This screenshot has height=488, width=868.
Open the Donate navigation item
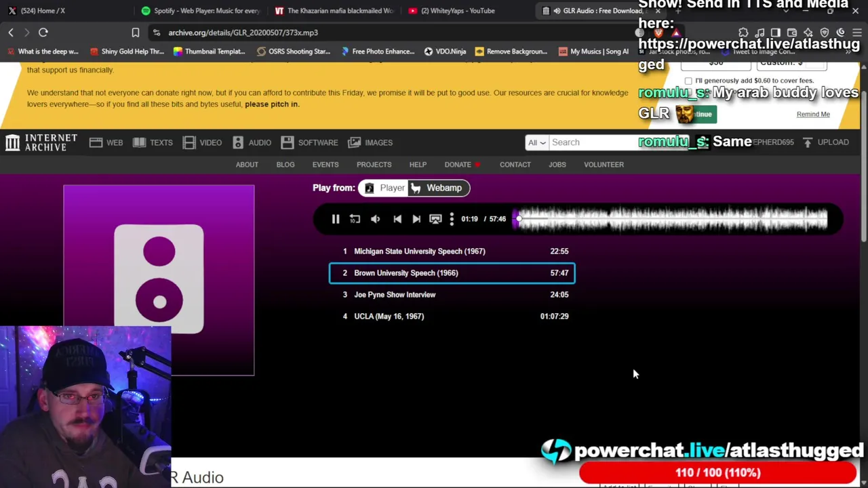tap(462, 165)
